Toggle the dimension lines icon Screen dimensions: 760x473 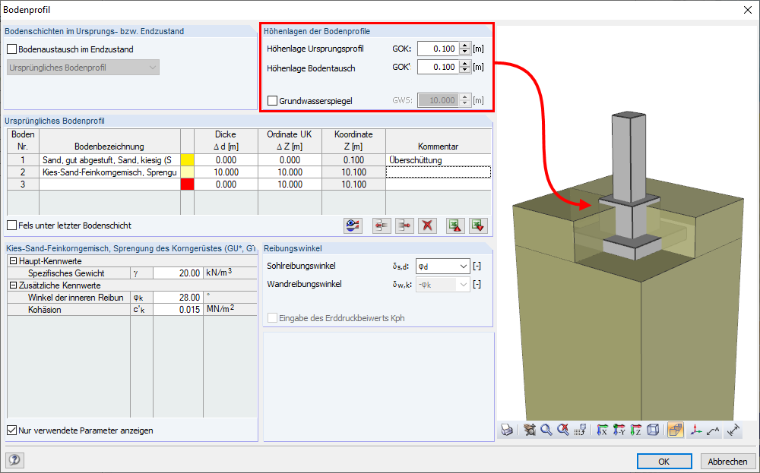[733, 429]
